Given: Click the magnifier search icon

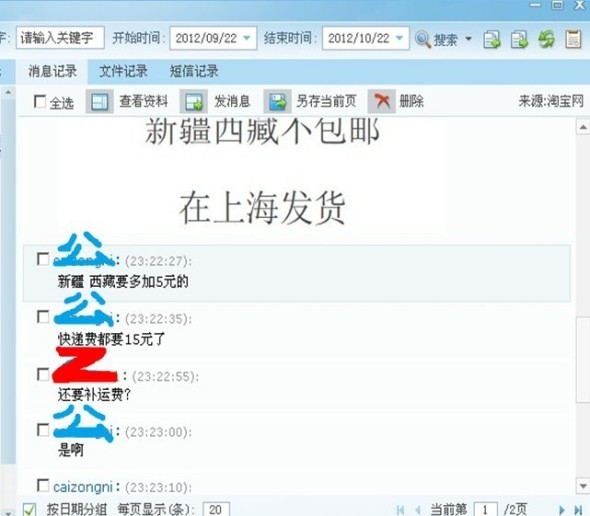Looking at the screenshot, I should pyautogui.click(x=423, y=39).
